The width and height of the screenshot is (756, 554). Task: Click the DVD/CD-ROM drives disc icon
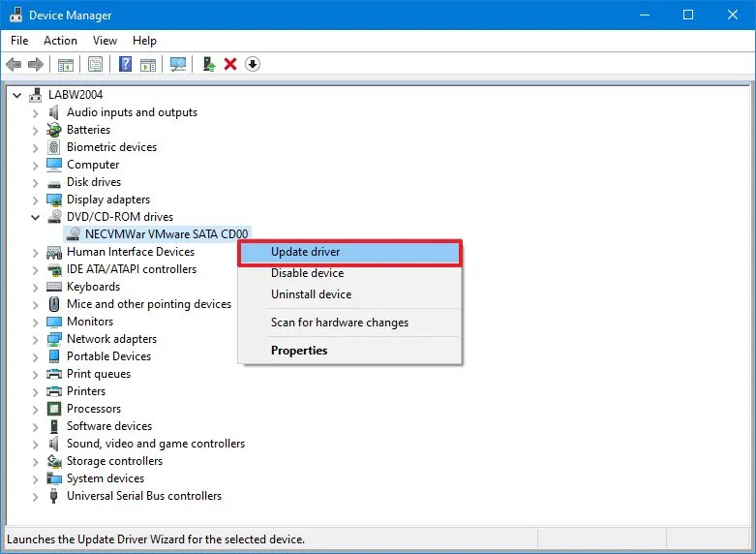pyautogui.click(x=54, y=216)
